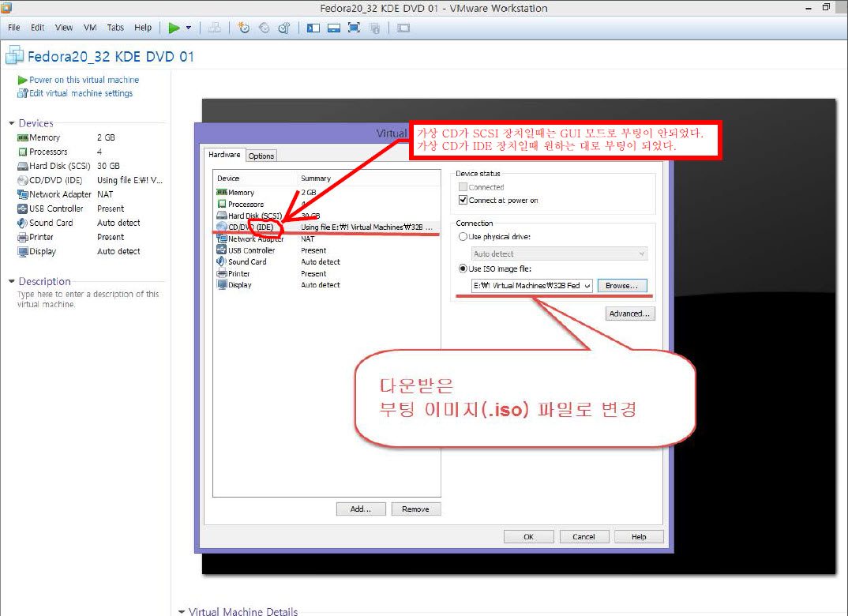The height and width of the screenshot is (616, 848).
Task: Toggle the Connected checkbox
Action: pos(463,187)
